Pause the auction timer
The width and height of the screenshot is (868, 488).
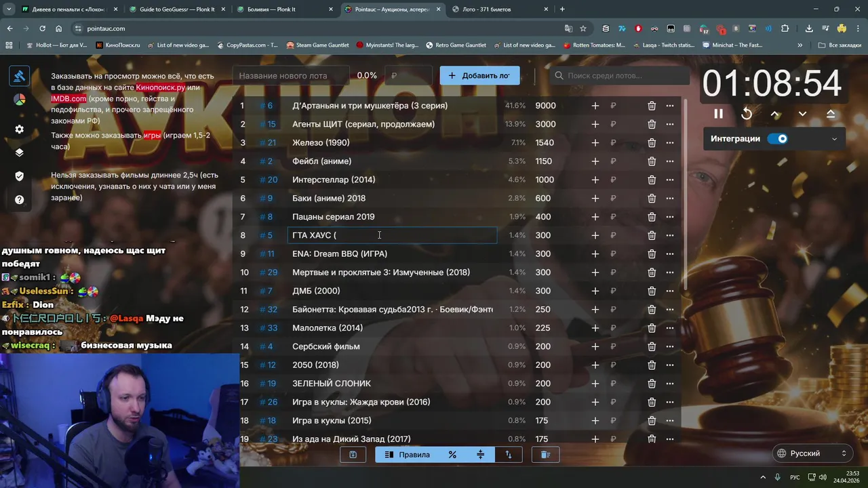tap(718, 114)
